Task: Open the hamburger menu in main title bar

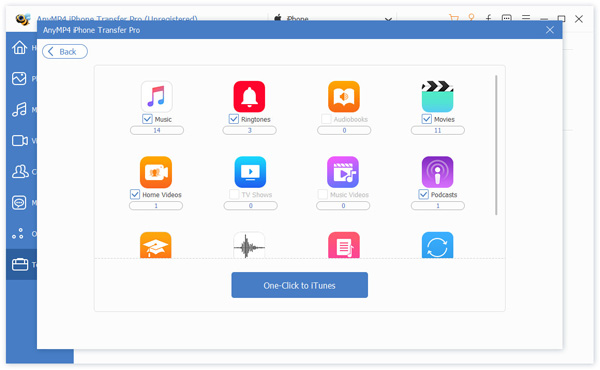Action: [x=526, y=18]
